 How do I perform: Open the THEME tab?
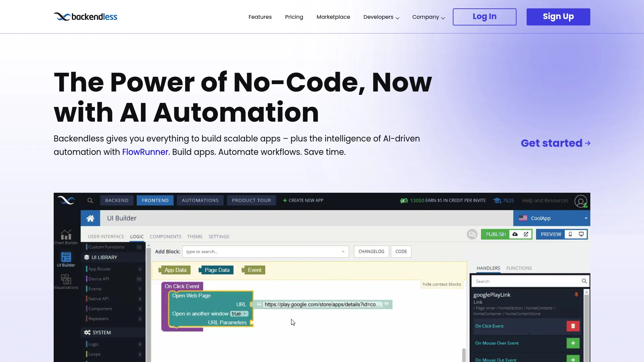195,237
